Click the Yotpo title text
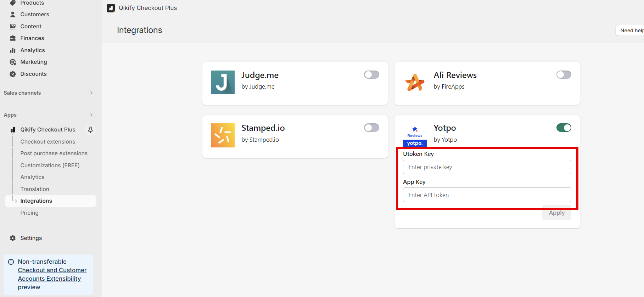This screenshot has width=644, height=297. pyautogui.click(x=445, y=128)
